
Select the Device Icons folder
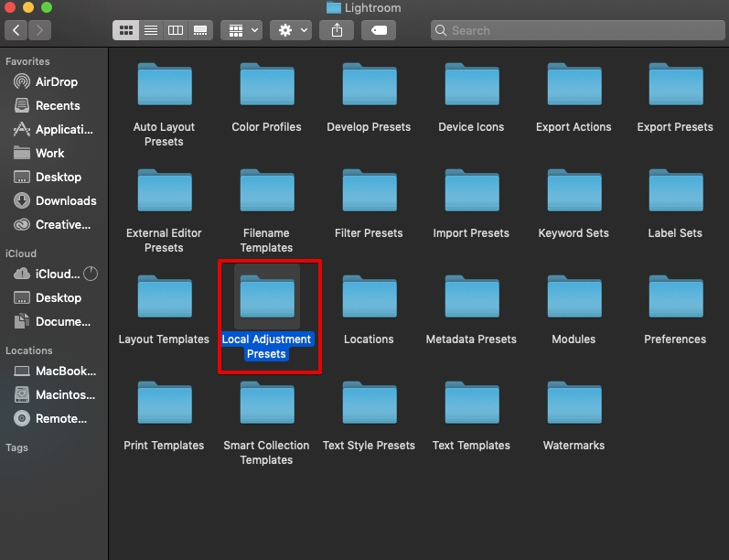472,84
